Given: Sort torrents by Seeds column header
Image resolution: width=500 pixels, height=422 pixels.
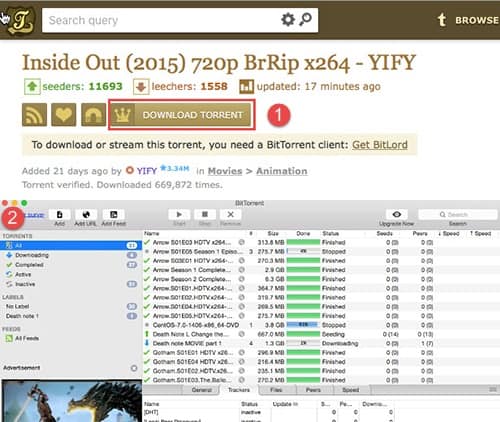Looking at the screenshot, I should click(385, 234).
